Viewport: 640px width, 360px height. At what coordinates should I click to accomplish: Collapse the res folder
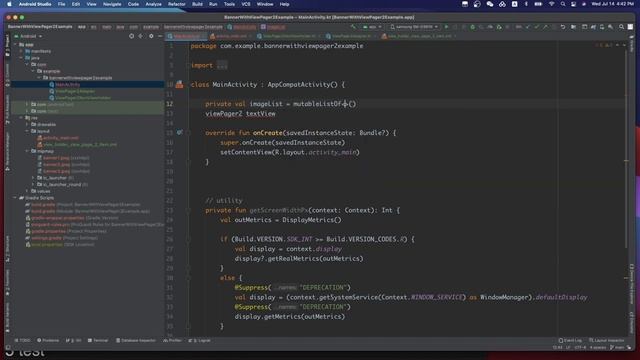point(22,118)
